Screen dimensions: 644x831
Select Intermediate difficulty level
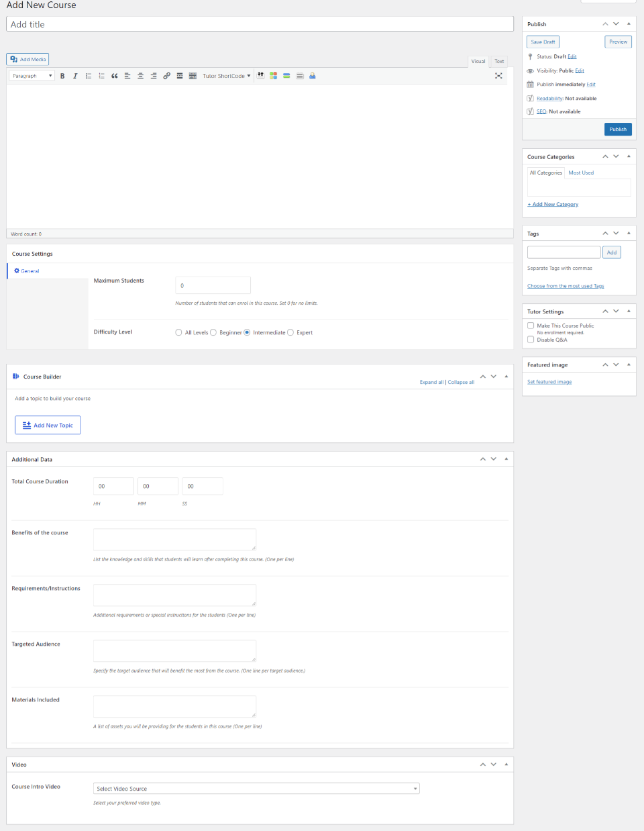247,332
